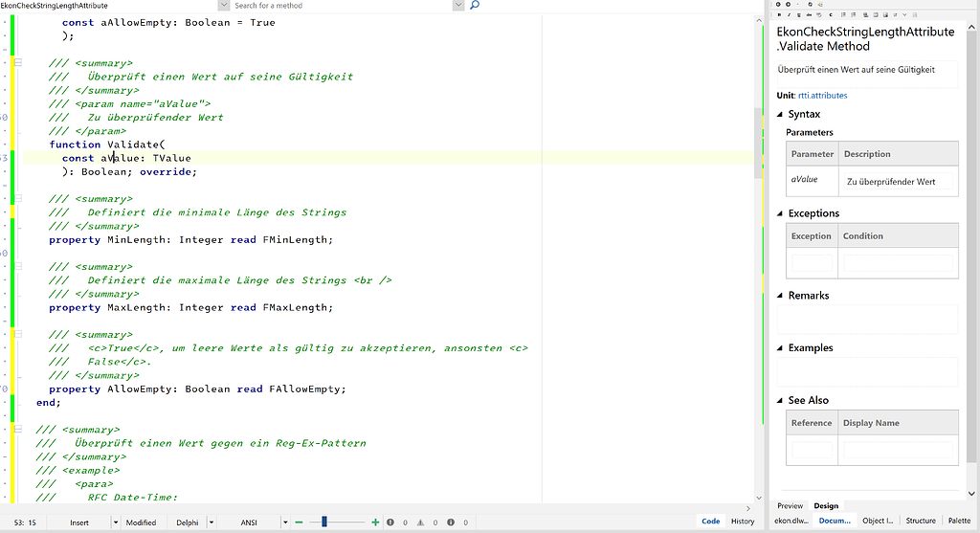Viewport: 980px width, 533px height.
Task: Switch to the History tab
Action: [x=743, y=522]
